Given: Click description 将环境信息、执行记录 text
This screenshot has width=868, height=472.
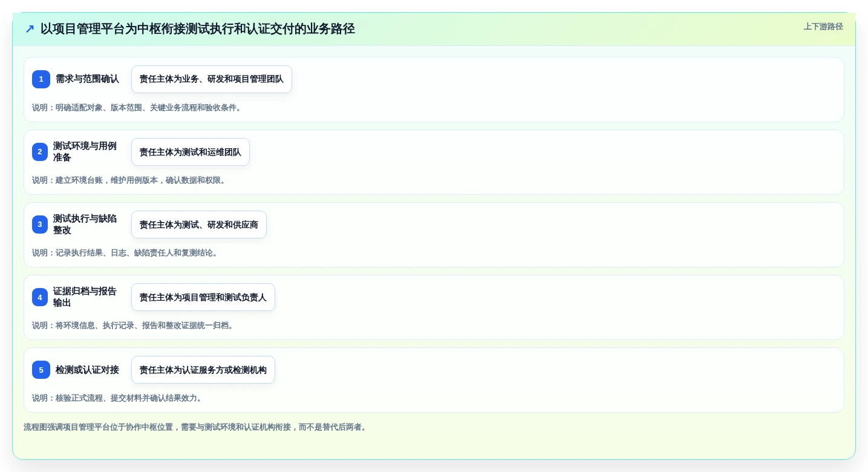Looking at the screenshot, I should coord(134,326).
